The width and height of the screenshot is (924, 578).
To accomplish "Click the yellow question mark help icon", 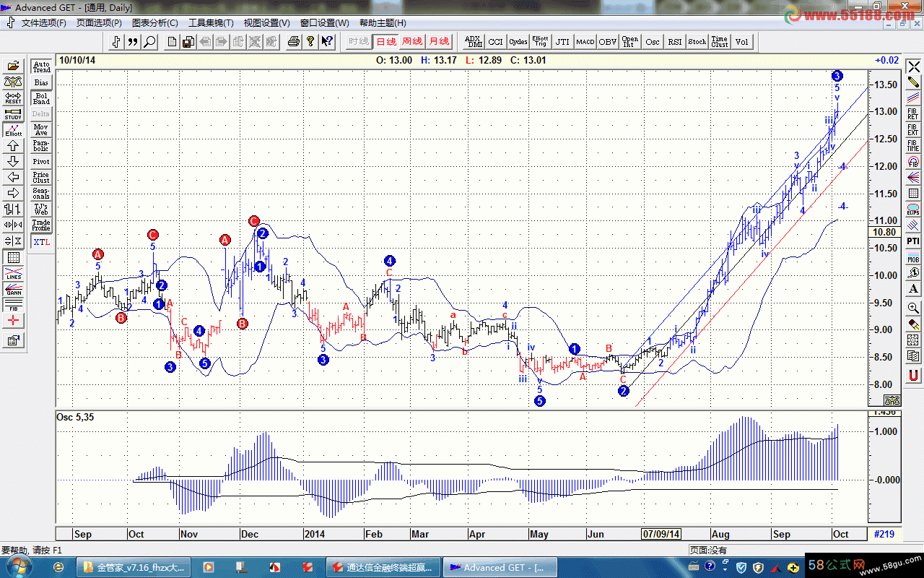I will [x=310, y=42].
